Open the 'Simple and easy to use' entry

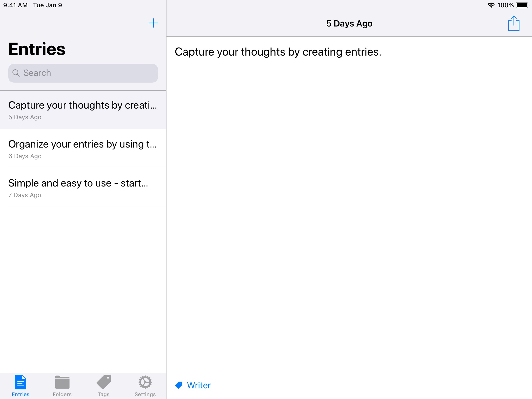click(x=83, y=188)
